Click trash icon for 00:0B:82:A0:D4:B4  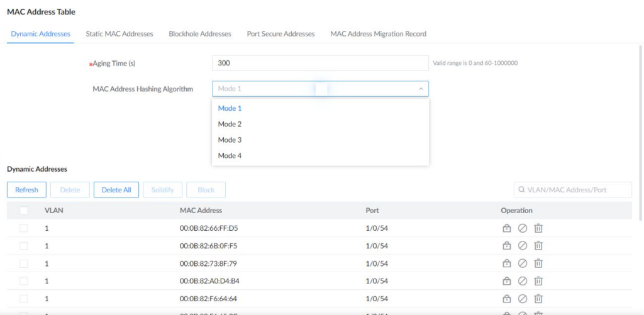[x=538, y=281]
